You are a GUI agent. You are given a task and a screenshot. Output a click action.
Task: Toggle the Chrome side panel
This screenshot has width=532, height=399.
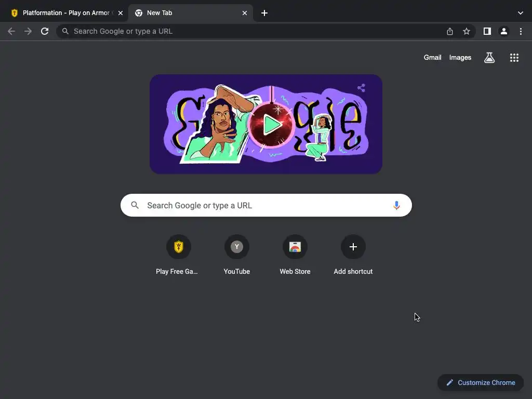coord(487,31)
